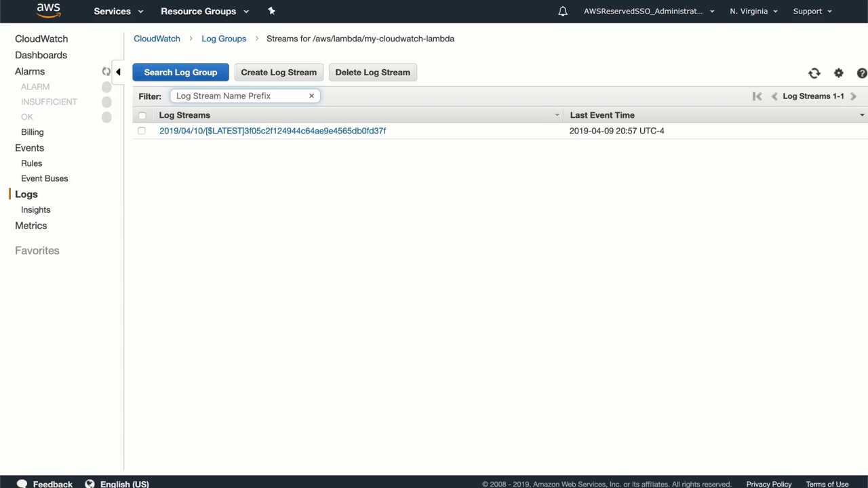Click the Search Log Group button

click(x=180, y=73)
